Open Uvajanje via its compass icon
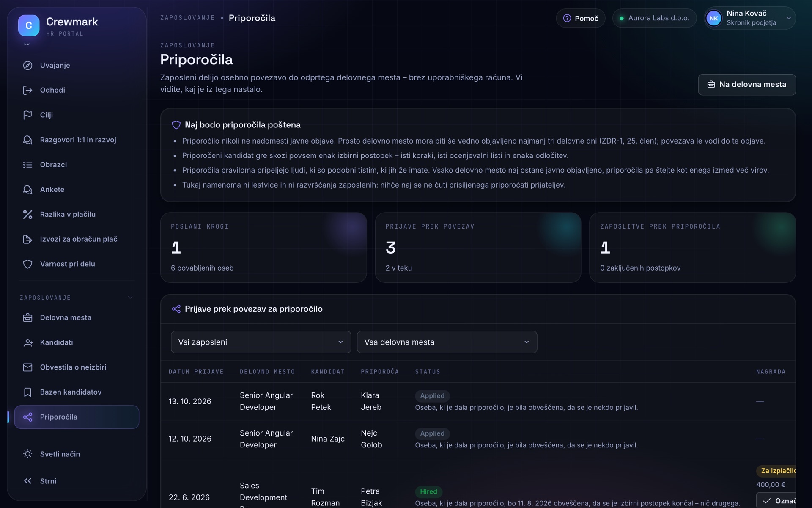Image resolution: width=812 pixels, height=508 pixels. tap(27, 65)
